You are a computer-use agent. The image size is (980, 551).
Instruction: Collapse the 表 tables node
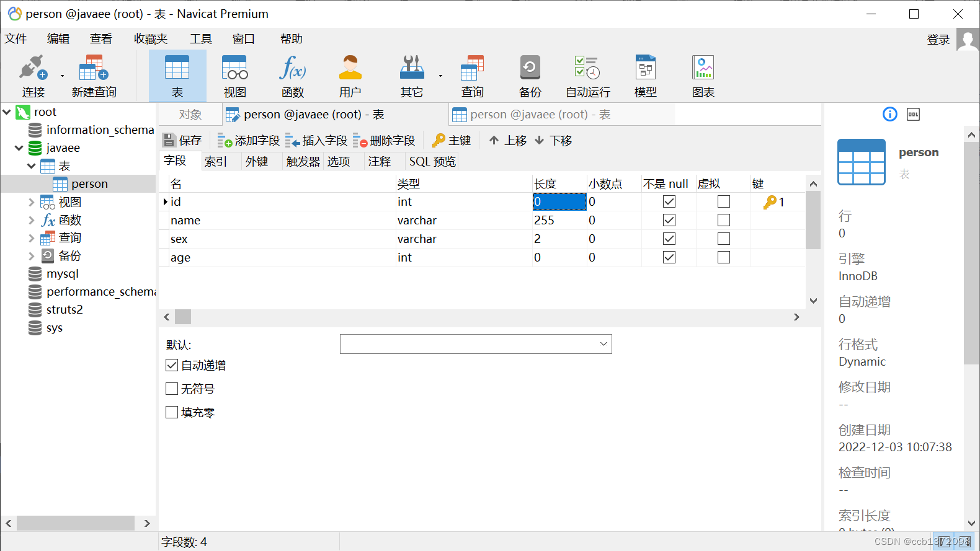coord(31,166)
